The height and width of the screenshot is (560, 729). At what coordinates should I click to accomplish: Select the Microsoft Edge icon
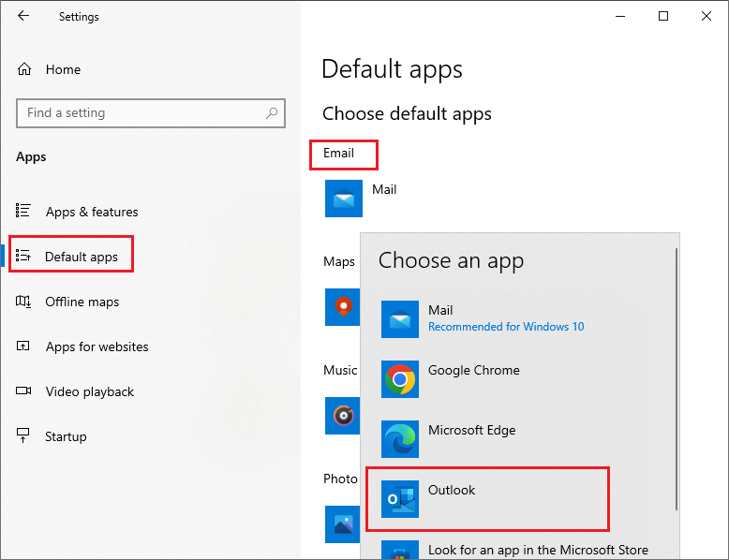click(400, 439)
